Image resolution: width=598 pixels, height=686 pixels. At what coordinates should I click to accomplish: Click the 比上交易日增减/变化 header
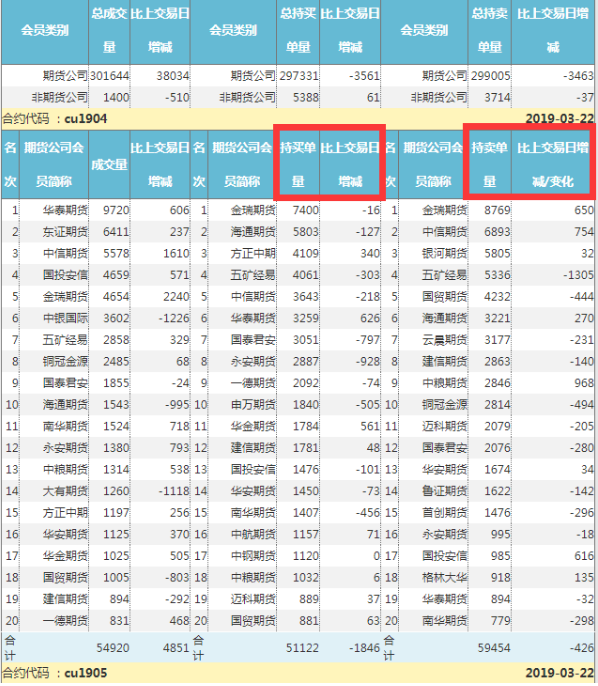553,165
